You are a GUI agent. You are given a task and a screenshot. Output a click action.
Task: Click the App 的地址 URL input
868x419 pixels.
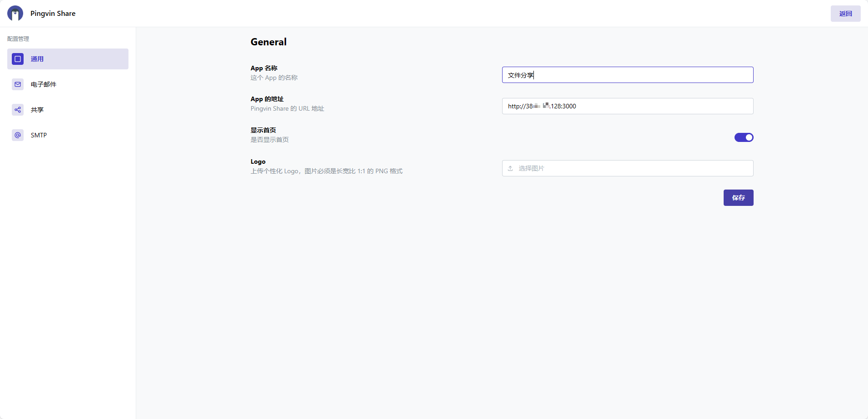[x=627, y=106]
